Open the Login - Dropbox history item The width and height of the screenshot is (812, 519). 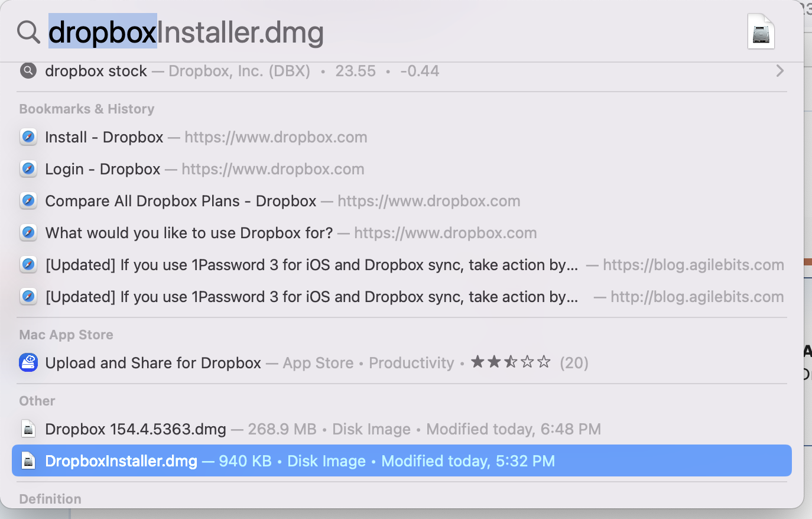click(402, 169)
